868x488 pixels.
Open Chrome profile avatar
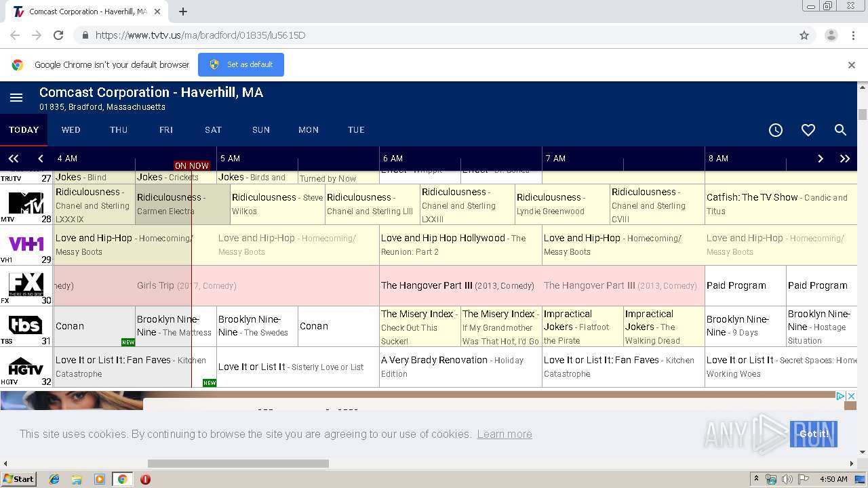click(x=831, y=35)
